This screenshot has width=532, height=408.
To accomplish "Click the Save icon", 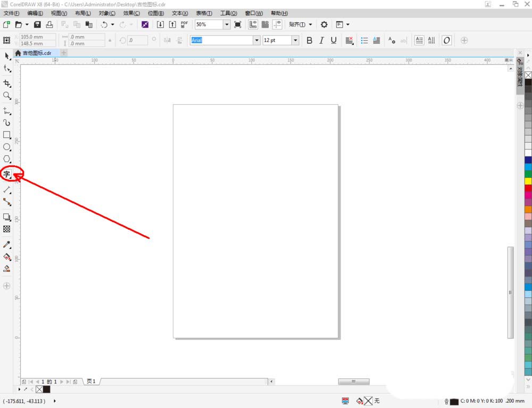I will pyautogui.click(x=37, y=24).
